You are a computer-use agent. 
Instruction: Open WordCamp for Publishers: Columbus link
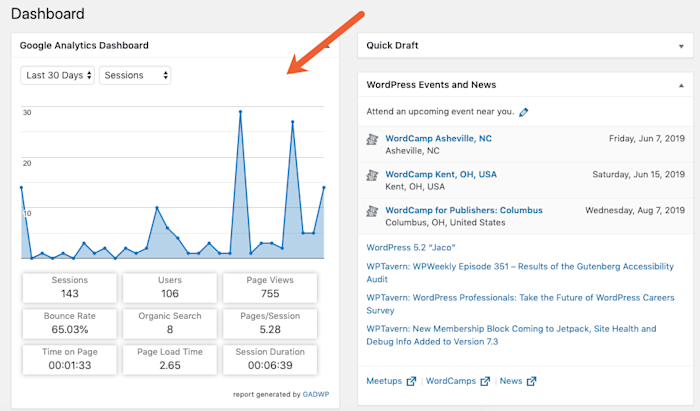pyautogui.click(x=464, y=210)
